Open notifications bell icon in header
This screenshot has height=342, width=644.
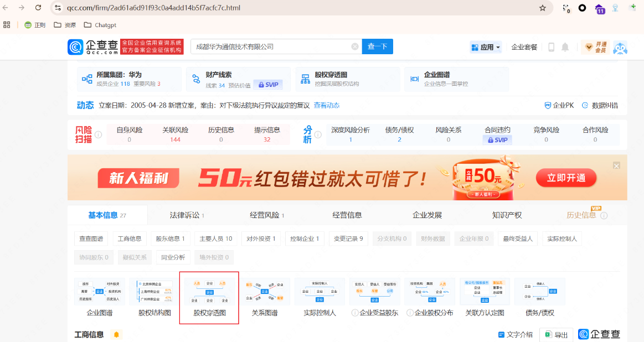point(565,47)
